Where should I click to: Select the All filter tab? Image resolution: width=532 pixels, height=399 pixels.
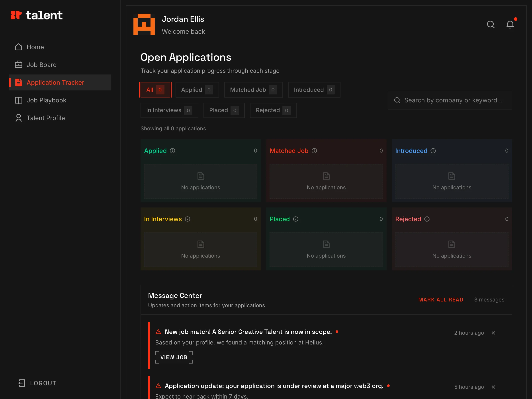155,90
